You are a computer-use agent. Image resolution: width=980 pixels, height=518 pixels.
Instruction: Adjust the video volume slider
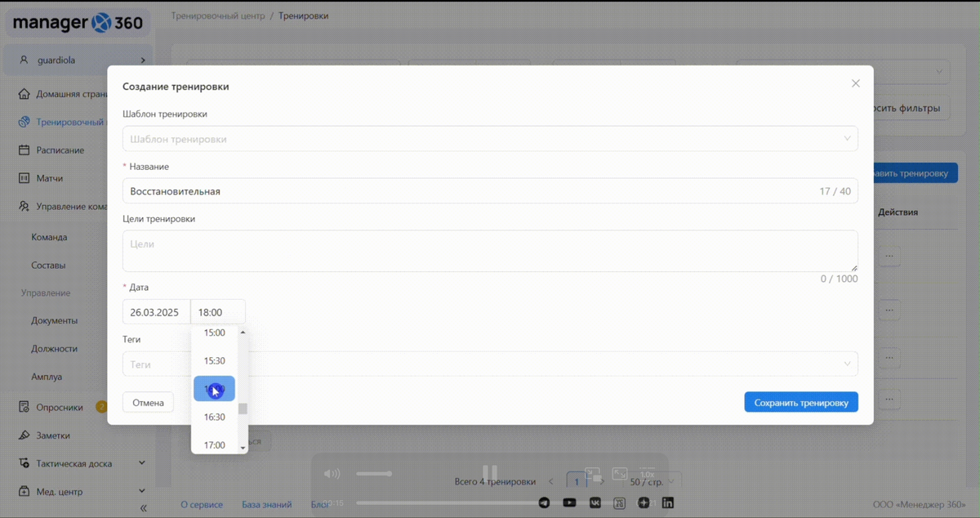[374, 473]
